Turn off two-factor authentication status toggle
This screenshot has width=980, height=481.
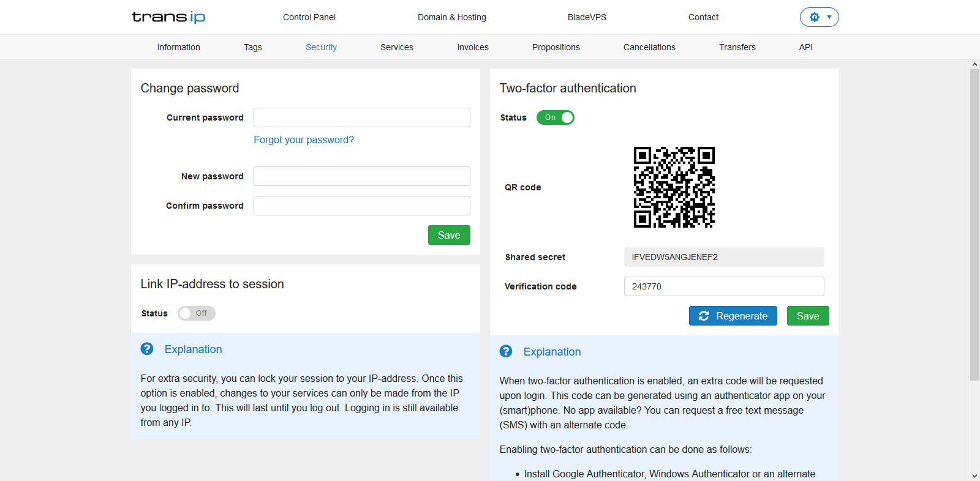pos(556,117)
